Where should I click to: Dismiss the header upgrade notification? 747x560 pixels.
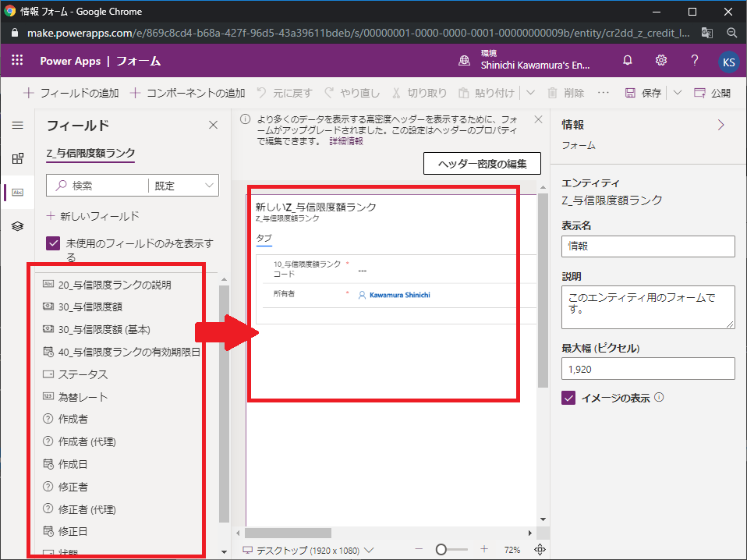click(538, 119)
